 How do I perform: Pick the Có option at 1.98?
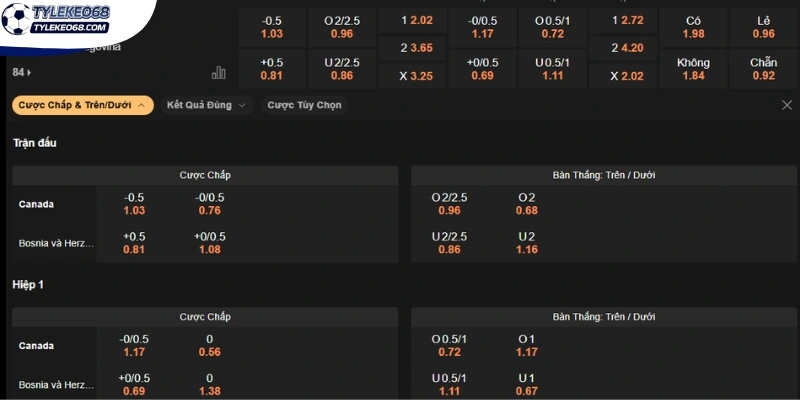click(x=693, y=28)
